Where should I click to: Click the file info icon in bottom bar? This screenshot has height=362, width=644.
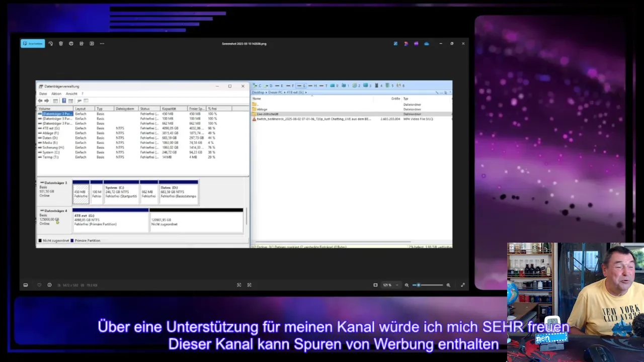[x=49, y=285]
